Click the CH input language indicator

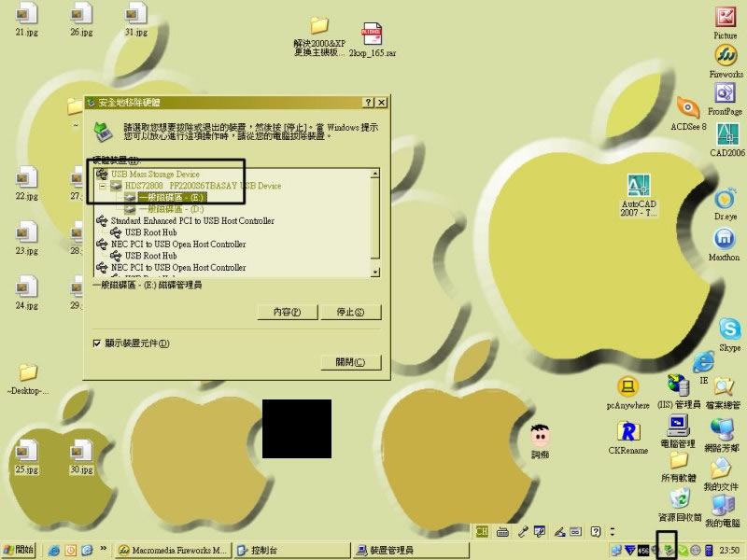tap(482, 531)
